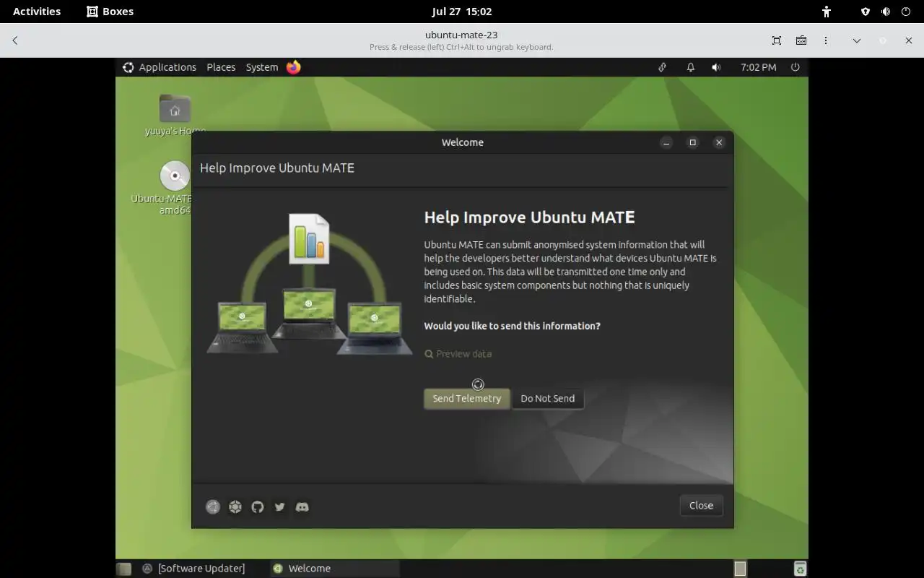Open the trash icon in bottom panel

tap(800, 569)
